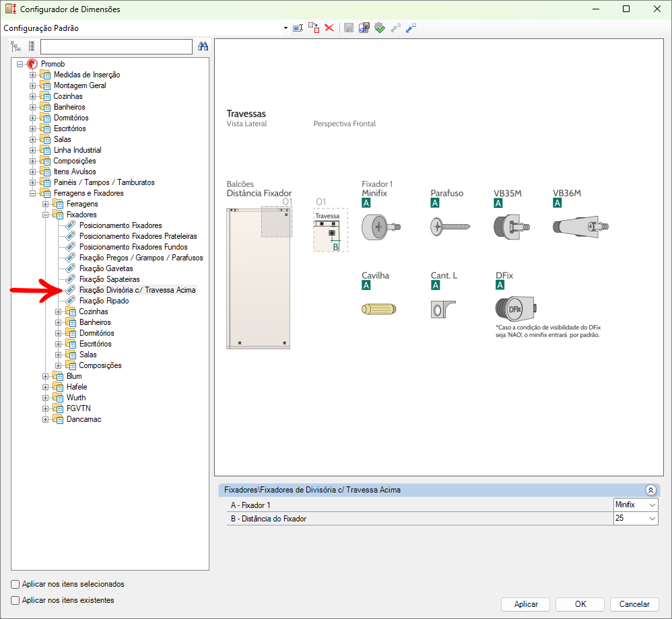Select Linha Industrial tree folder
The image size is (672, 619).
(77, 150)
